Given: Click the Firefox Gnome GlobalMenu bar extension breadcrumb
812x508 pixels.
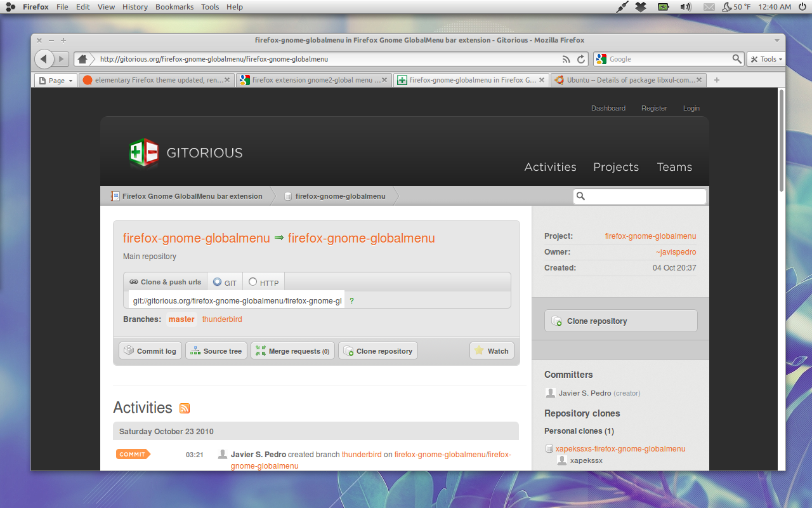Looking at the screenshot, I should [192, 196].
